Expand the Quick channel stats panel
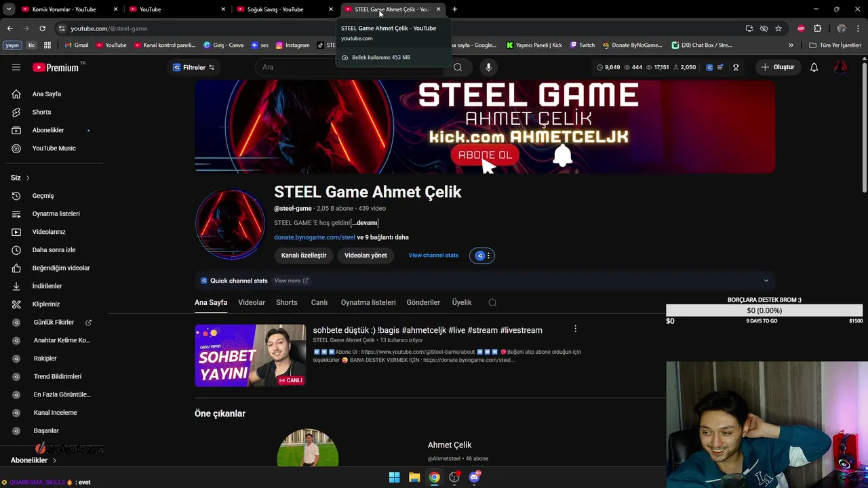 (x=766, y=281)
